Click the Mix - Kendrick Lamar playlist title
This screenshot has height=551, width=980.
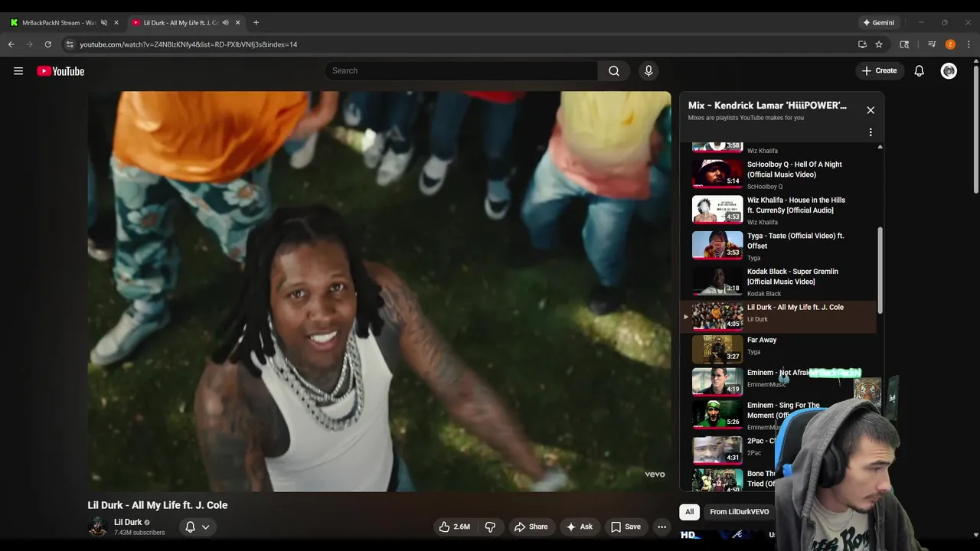click(x=767, y=106)
